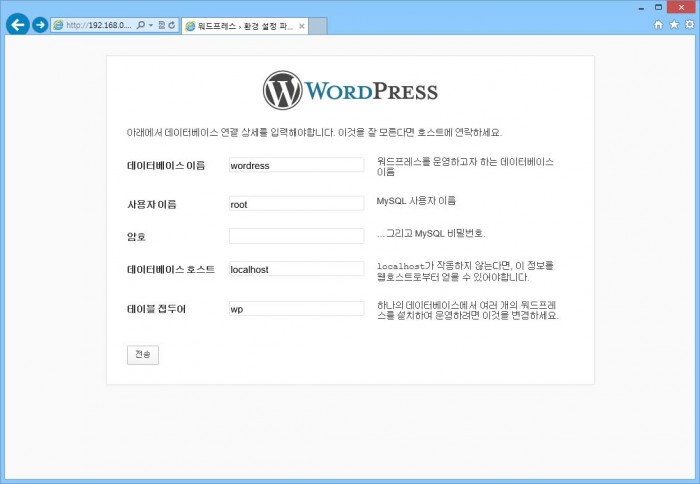Click the search magnifier in the address bar
The height and width of the screenshot is (484, 700).
click(x=141, y=25)
